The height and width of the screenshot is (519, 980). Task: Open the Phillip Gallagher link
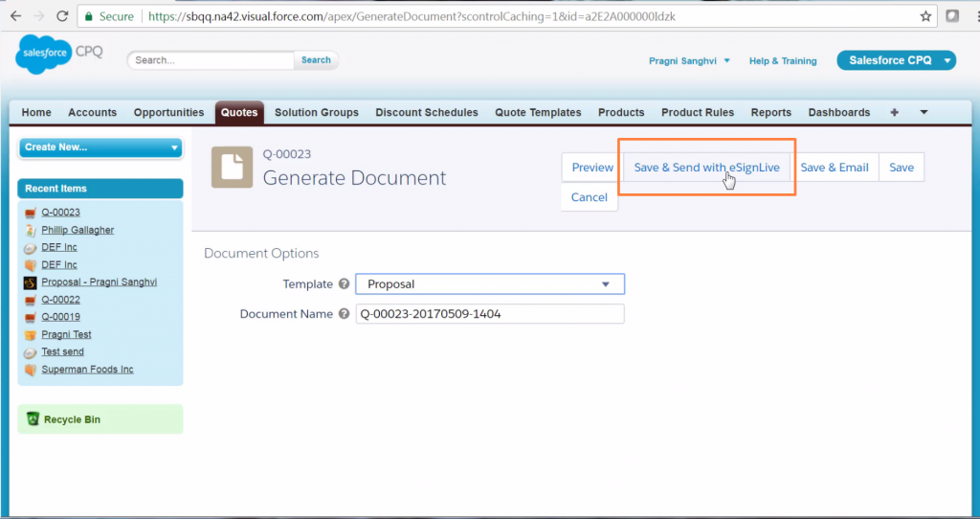(x=78, y=230)
